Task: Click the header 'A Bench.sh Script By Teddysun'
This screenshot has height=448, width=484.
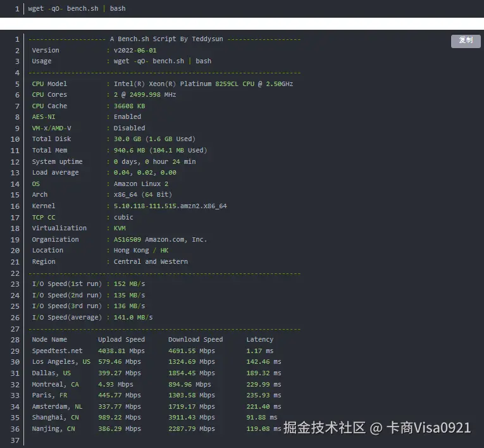Action: (x=166, y=39)
